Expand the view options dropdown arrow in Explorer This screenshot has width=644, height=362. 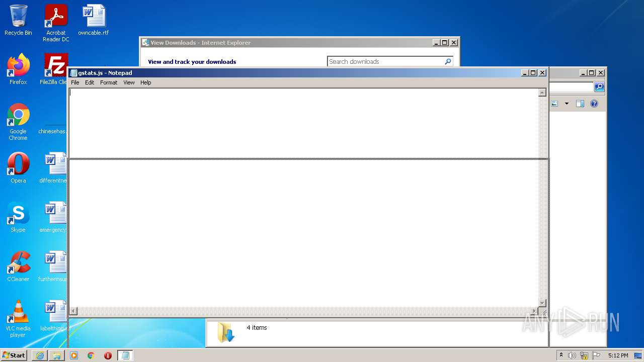[567, 104]
